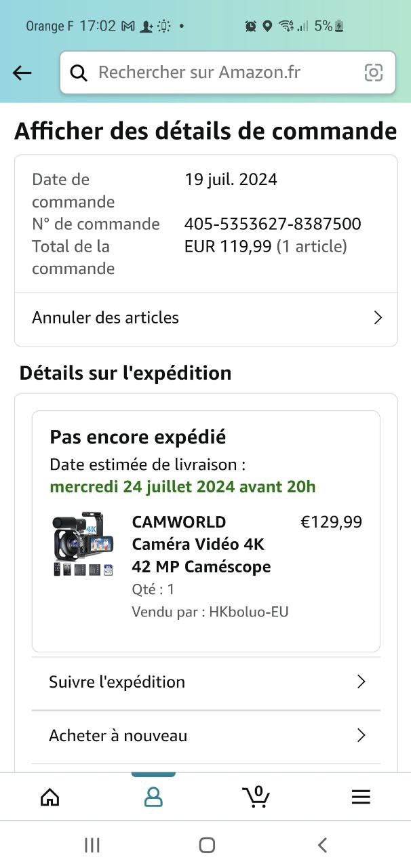Tap Android home navigation button
The height and width of the screenshot is (868, 411).
click(207, 845)
